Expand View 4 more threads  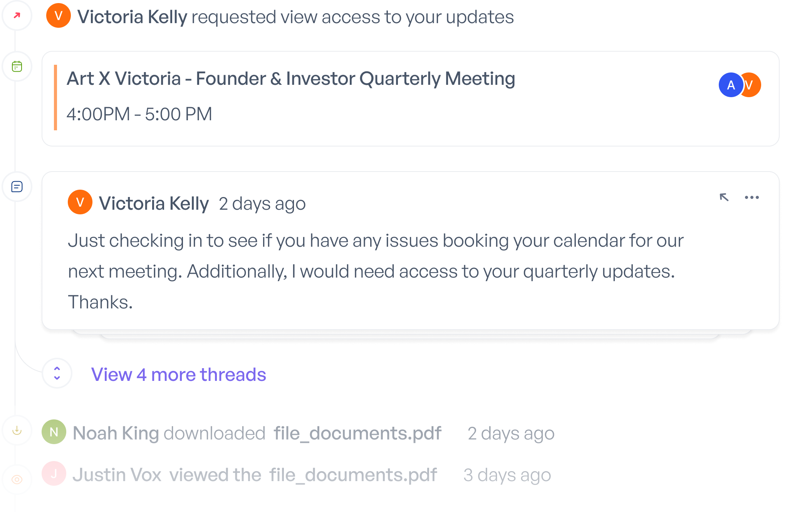pos(178,374)
